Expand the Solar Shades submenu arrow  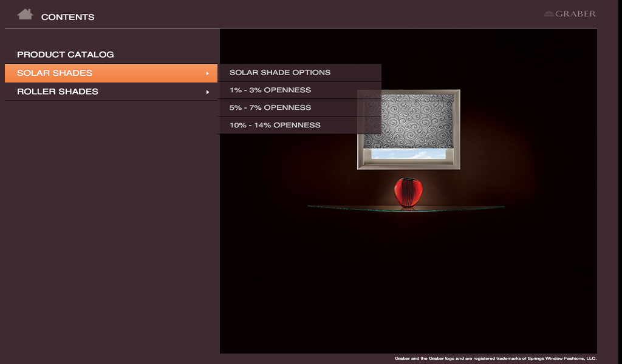coord(208,73)
